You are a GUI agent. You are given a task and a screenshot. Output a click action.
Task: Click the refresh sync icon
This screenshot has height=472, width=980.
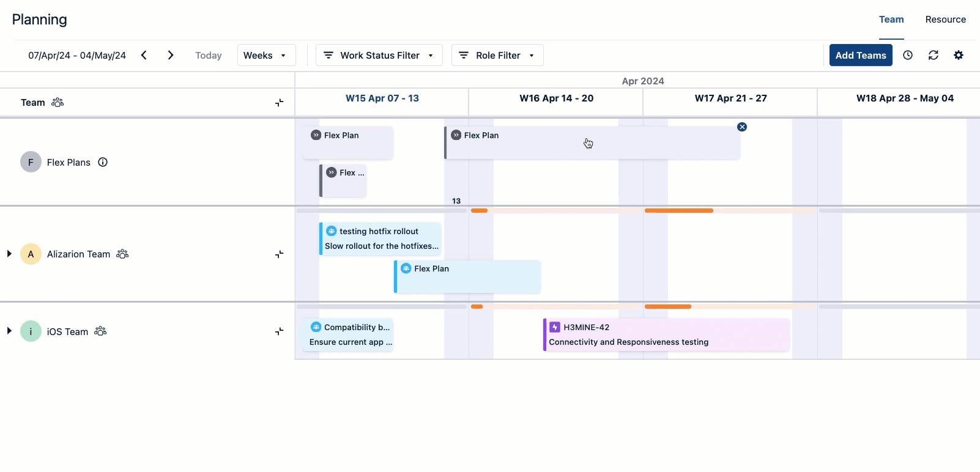pos(934,55)
